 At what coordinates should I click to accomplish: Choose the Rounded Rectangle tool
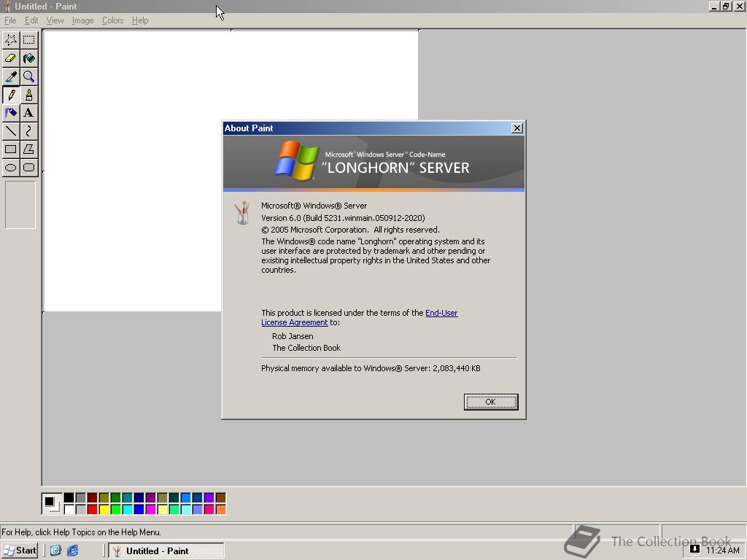pos(29,167)
